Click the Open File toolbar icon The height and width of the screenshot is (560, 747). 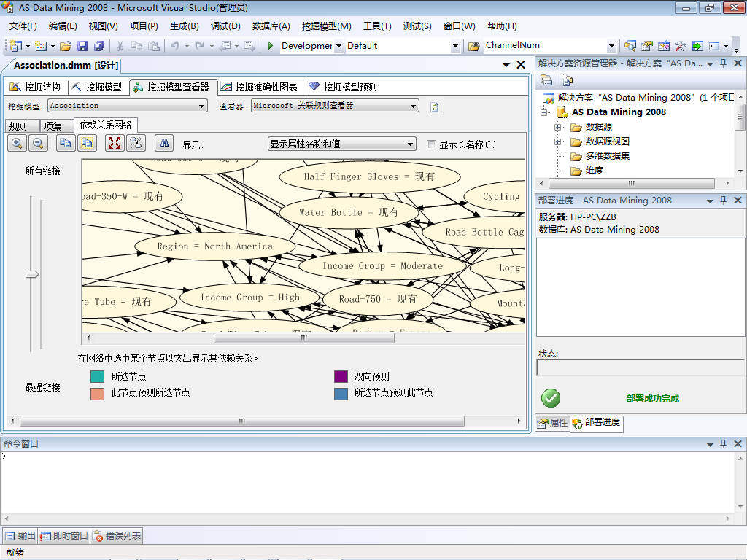pyautogui.click(x=66, y=46)
